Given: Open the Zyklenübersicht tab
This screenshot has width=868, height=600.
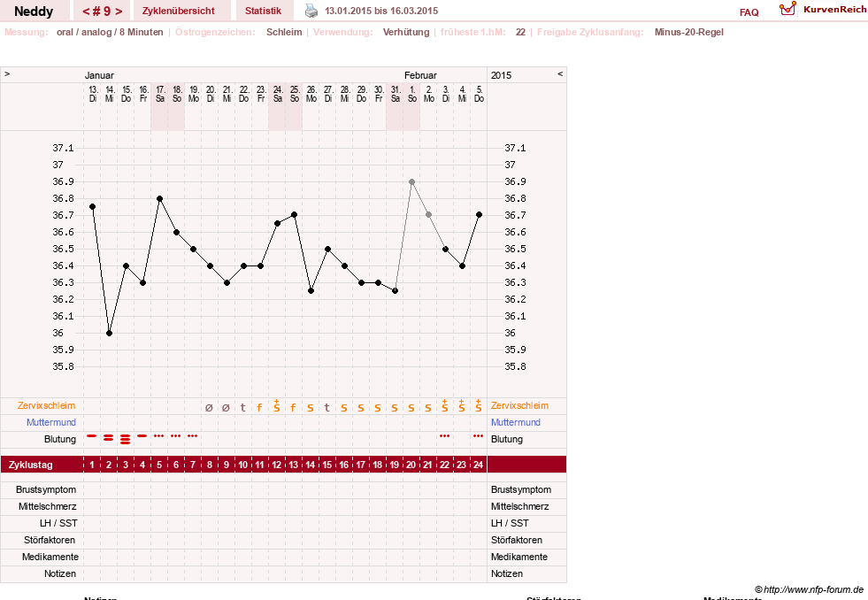Looking at the screenshot, I should 178,11.
